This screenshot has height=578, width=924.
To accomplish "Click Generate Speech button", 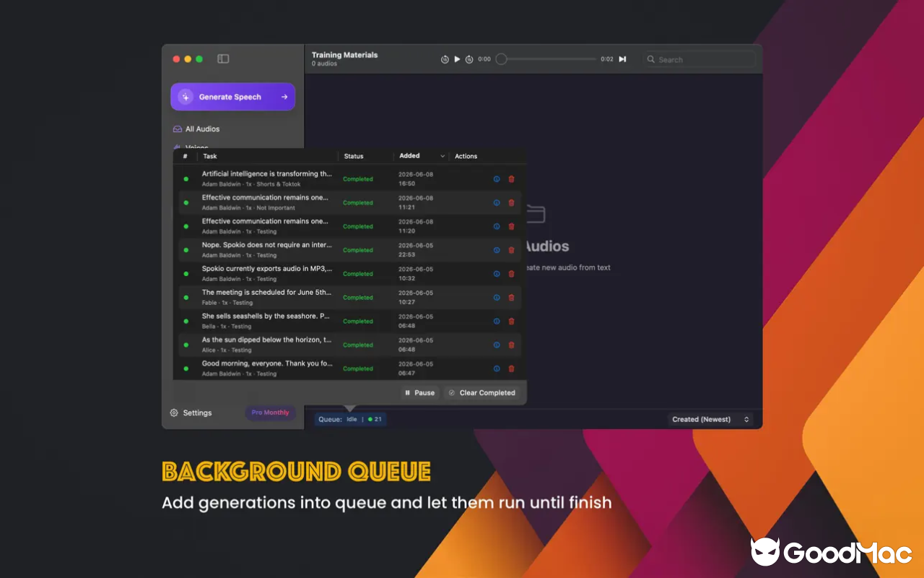I will 232,97.
